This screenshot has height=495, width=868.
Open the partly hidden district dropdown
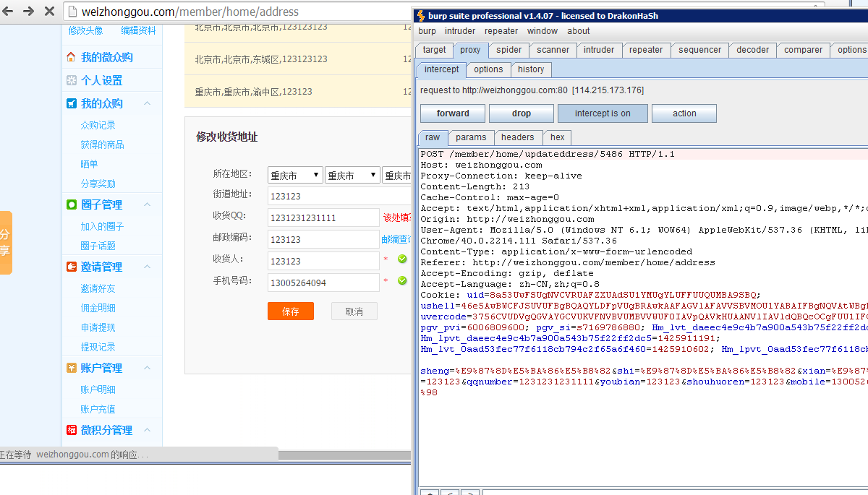[397, 175]
